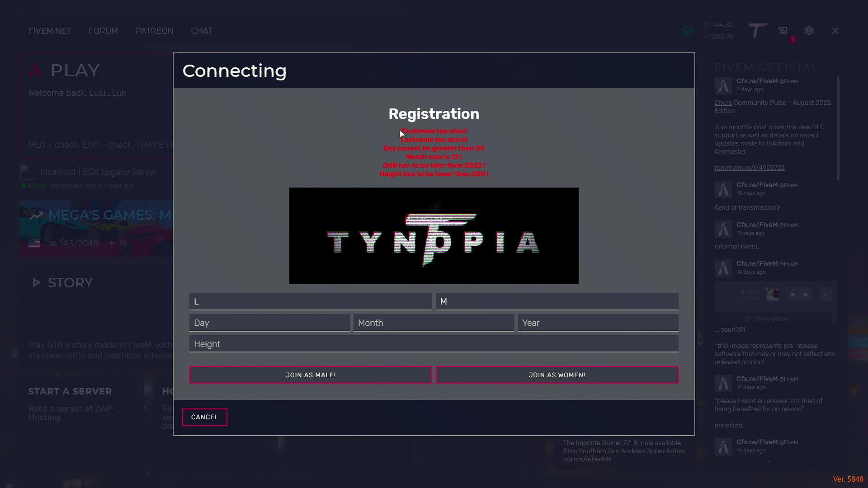
Task: Click the CANCEL button
Action: click(x=204, y=417)
